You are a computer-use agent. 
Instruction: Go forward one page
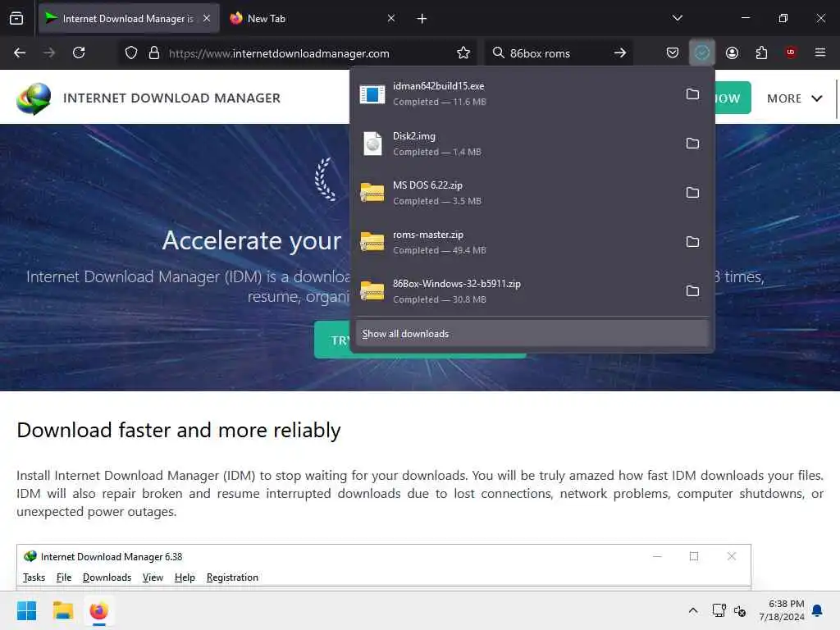pyautogui.click(x=49, y=52)
